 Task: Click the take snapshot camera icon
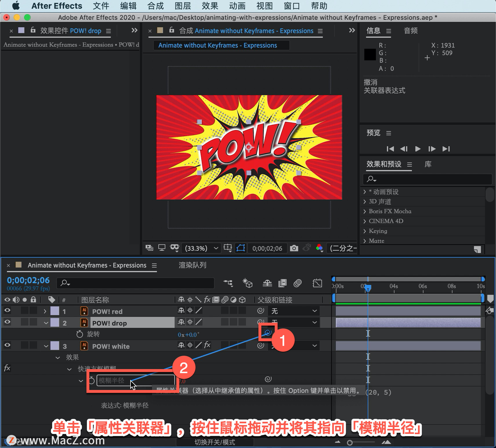pyautogui.click(x=294, y=248)
